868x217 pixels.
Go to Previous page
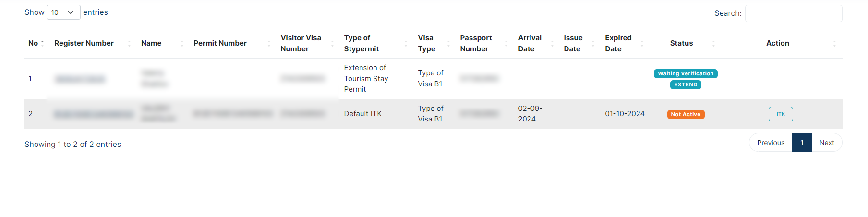[x=771, y=143]
